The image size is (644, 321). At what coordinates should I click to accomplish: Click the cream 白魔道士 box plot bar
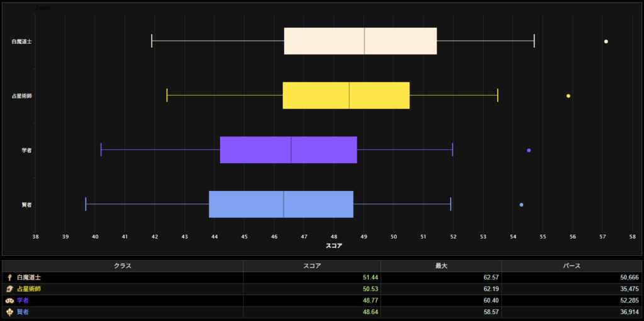tap(360, 41)
